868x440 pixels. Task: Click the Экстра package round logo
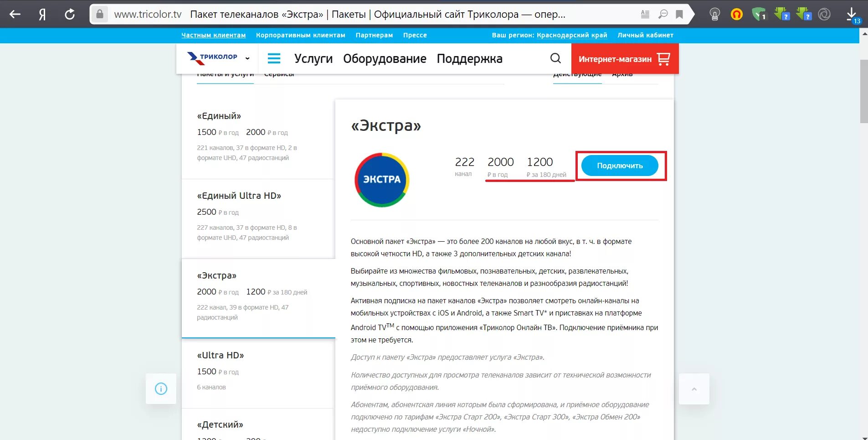[x=382, y=180]
